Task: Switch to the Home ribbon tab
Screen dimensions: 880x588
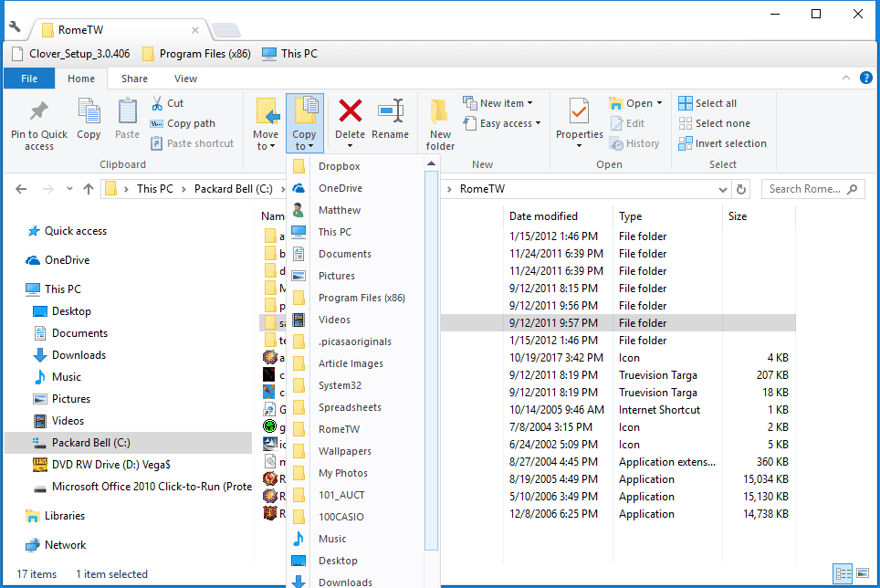Action: coord(81,79)
